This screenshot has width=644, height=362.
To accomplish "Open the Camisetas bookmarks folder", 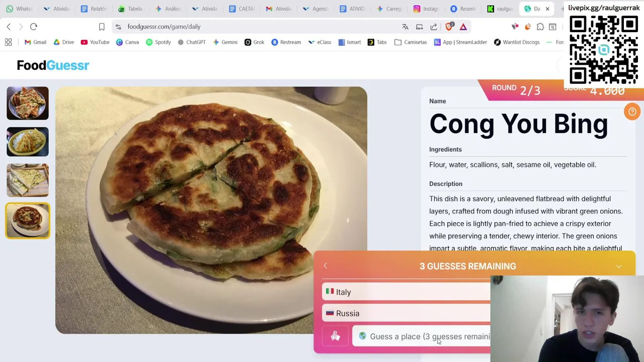I will pyautogui.click(x=411, y=42).
